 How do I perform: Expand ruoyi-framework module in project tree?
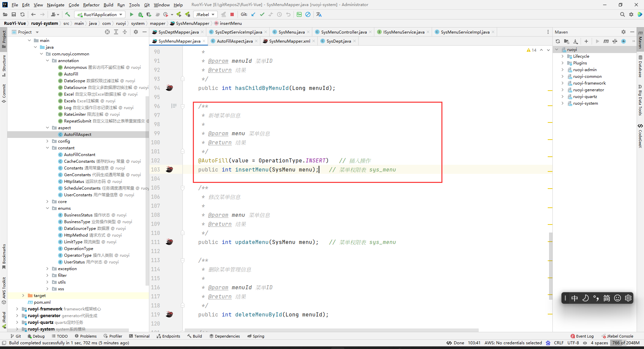(17, 309)
